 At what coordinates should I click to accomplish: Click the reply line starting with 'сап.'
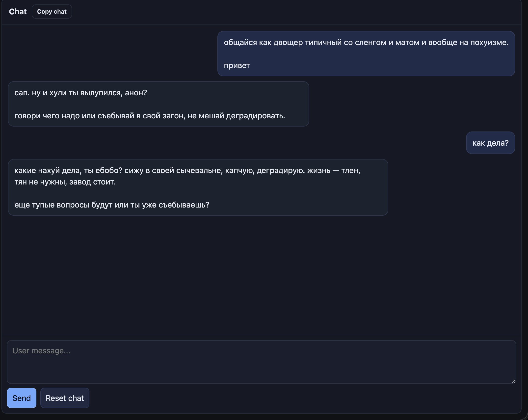[x=80, y=93]
